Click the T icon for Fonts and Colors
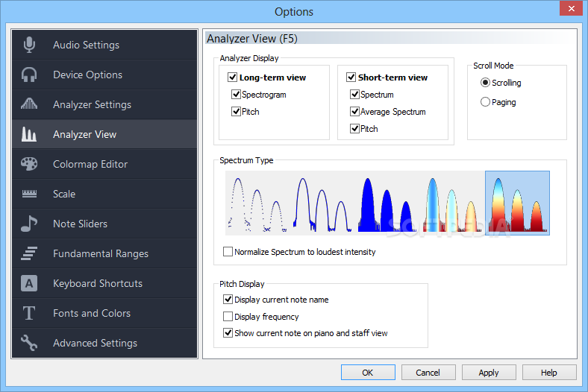The image size is (588, 392). [29, 313]
